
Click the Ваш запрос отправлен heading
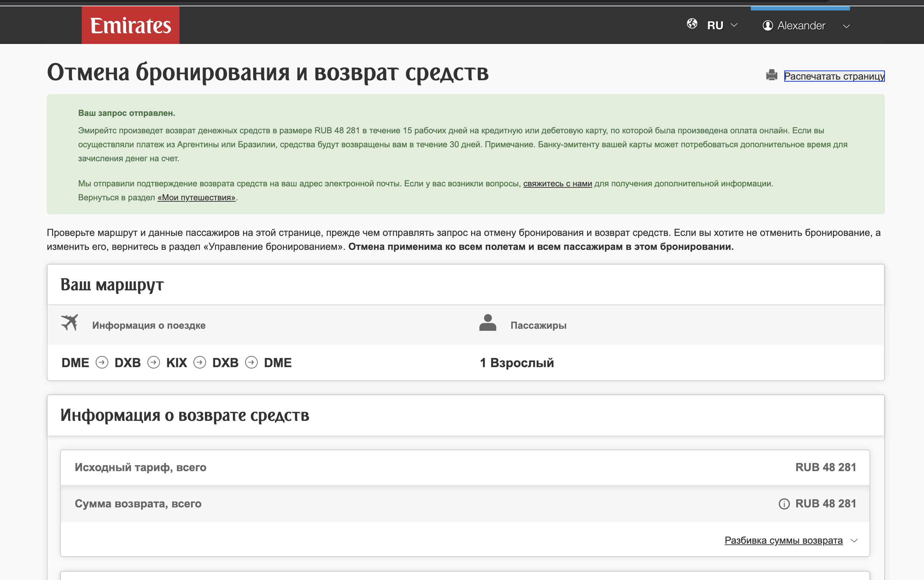tap(127, 113)
